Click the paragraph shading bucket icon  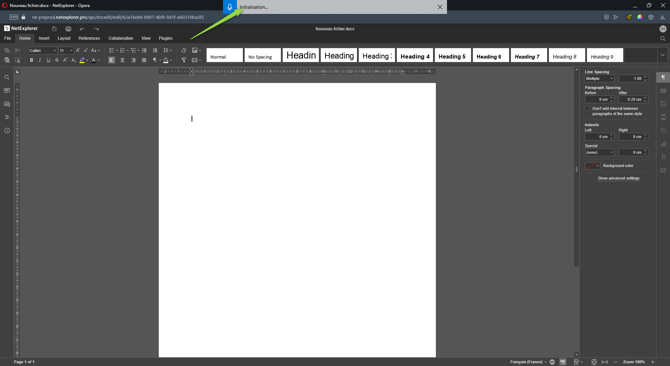[x=167, y=60]
